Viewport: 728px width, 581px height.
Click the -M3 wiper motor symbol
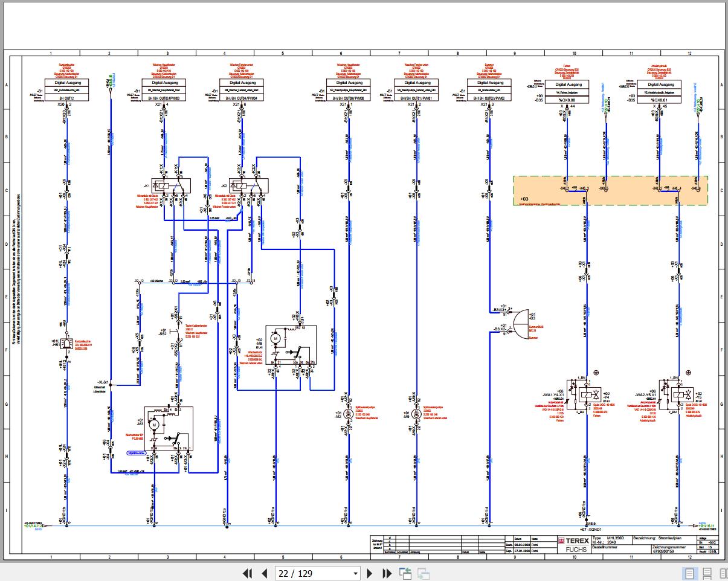pos(168,428)
